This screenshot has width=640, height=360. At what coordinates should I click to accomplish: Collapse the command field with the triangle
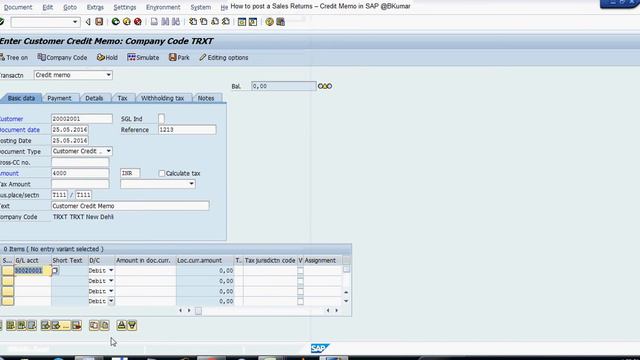88,22
